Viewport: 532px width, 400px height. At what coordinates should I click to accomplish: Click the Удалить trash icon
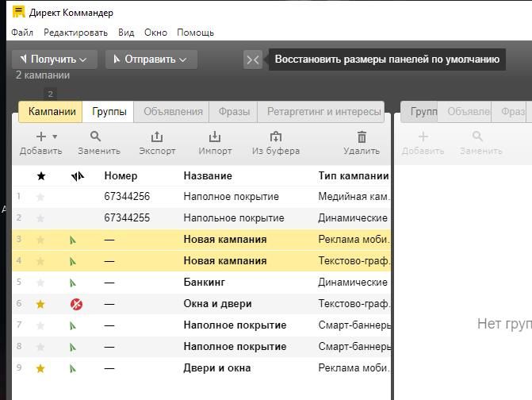(362, 137)
